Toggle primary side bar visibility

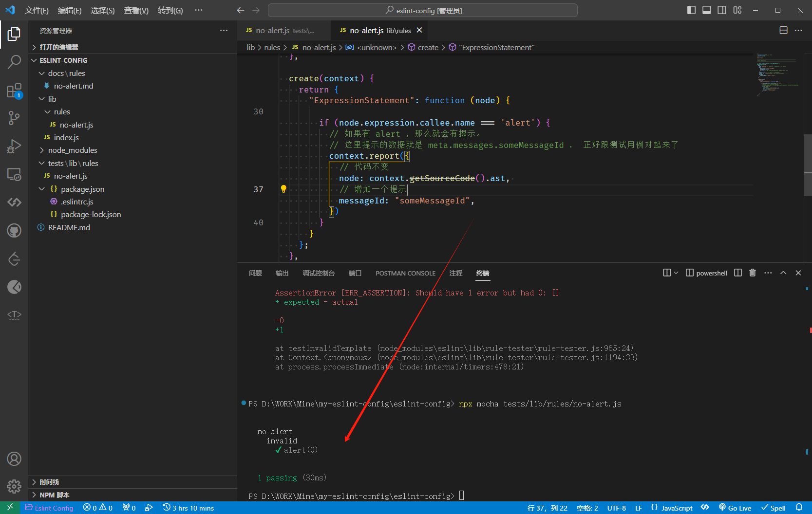(x=691, y=10)
